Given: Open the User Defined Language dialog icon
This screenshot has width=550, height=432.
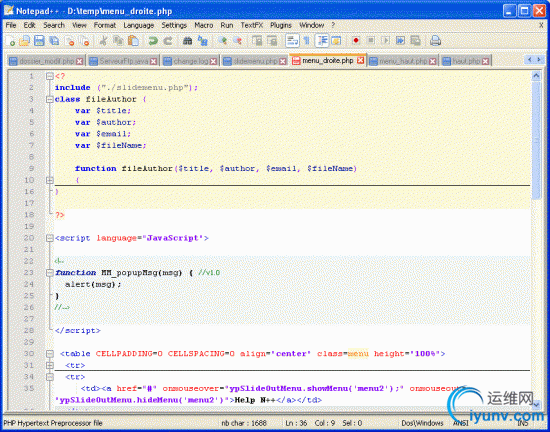Looking at the screenshot, I should click(x=336, y=41).
